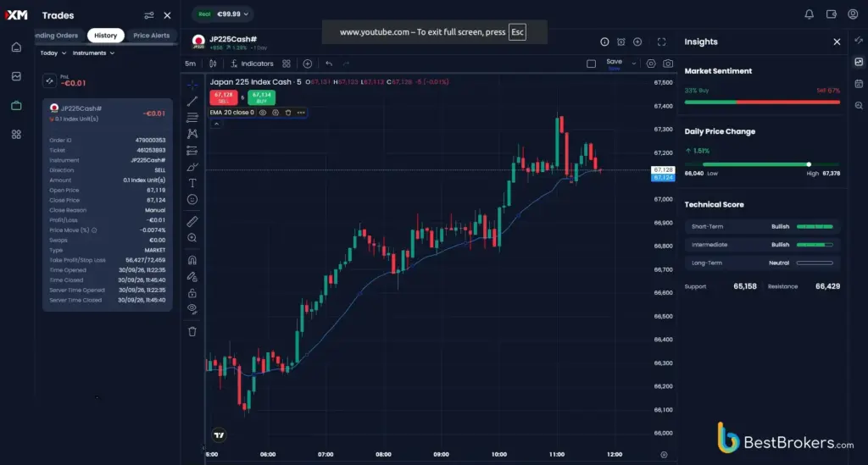Open the wallet icon in header
The height and width of the screenshot is (465, 868).
point(831,14)
